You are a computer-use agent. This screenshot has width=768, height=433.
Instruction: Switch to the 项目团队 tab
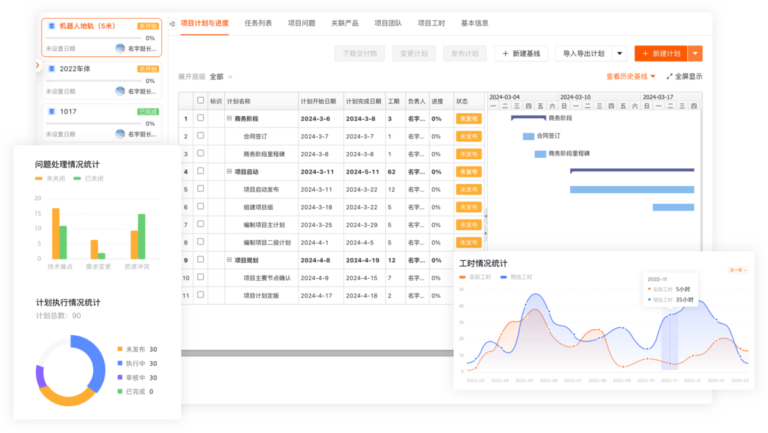388,23
